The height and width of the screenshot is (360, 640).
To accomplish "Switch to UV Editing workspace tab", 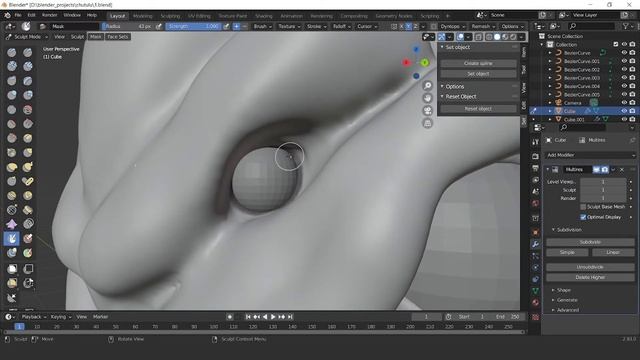I will click(x=199, y=16).
